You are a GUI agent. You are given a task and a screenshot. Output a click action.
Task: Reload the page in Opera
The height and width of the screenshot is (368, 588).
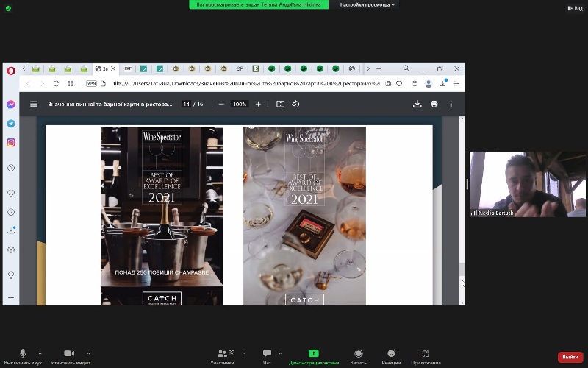point(56,83)
